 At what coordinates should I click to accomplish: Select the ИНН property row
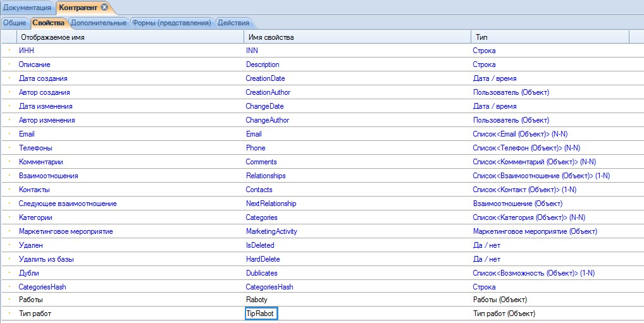[x=27, y=51]
